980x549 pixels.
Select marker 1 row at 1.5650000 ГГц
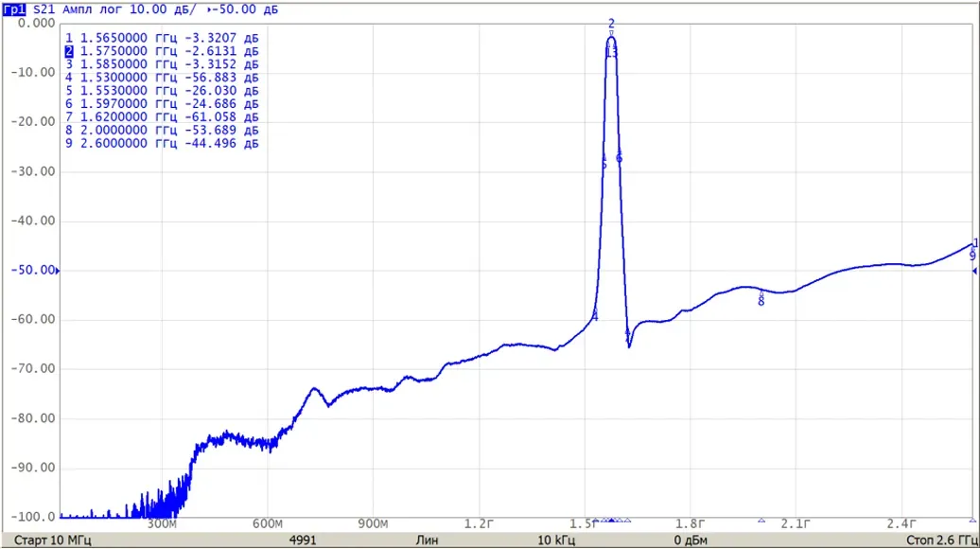pyautogui.click(x=162, y=38)
